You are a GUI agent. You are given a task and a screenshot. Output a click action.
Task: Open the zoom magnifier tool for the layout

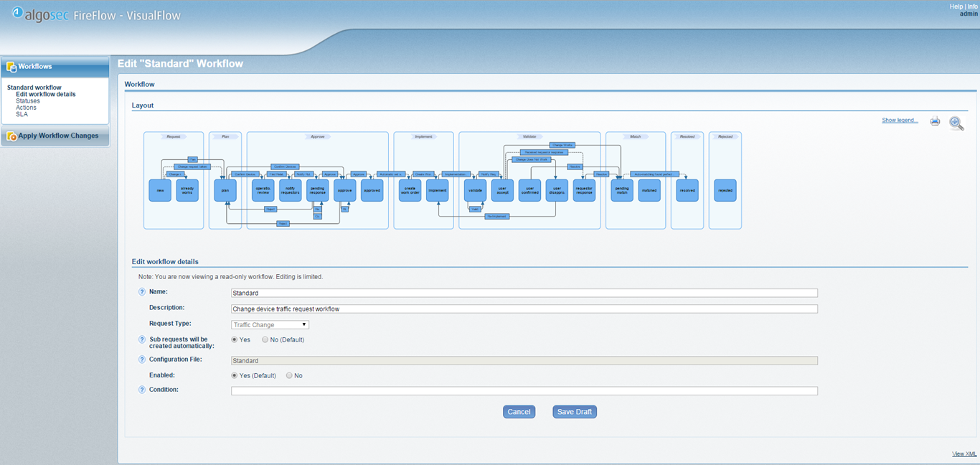(956, 123)
